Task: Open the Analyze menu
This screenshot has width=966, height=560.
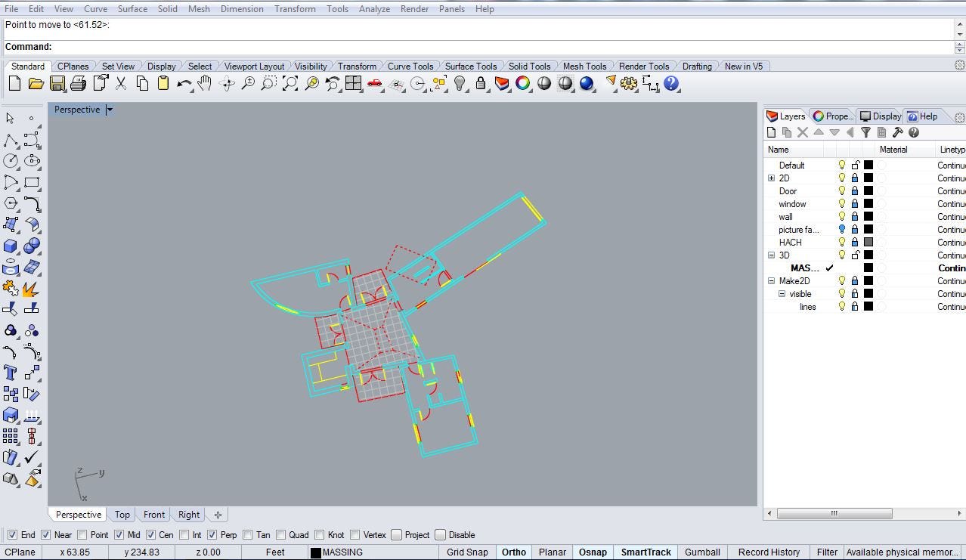Action: point(374,9)
